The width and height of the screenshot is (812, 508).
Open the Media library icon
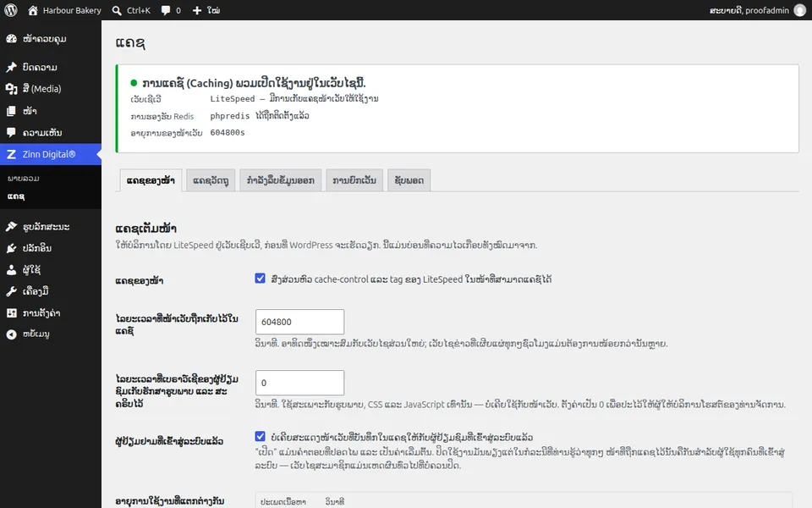[11, 89]
